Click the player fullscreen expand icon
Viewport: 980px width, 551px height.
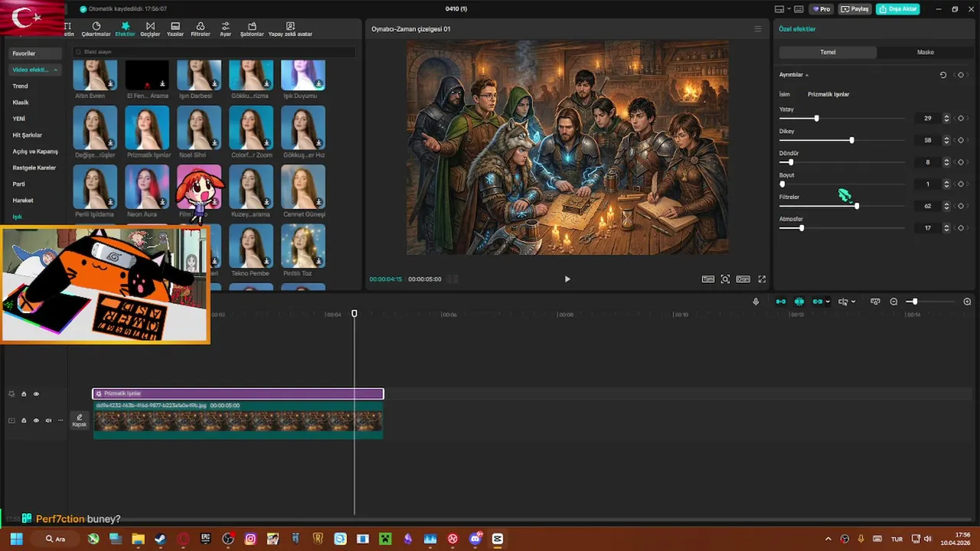(762, 279)
